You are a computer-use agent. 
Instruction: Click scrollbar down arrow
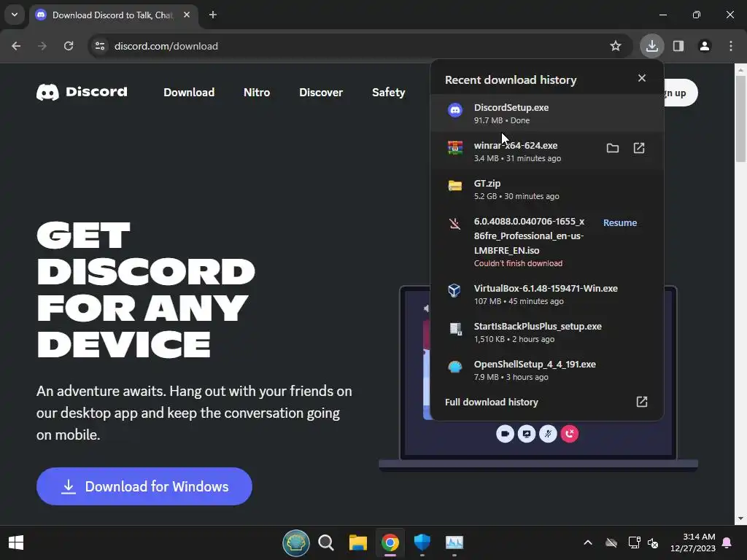point(740,518)
